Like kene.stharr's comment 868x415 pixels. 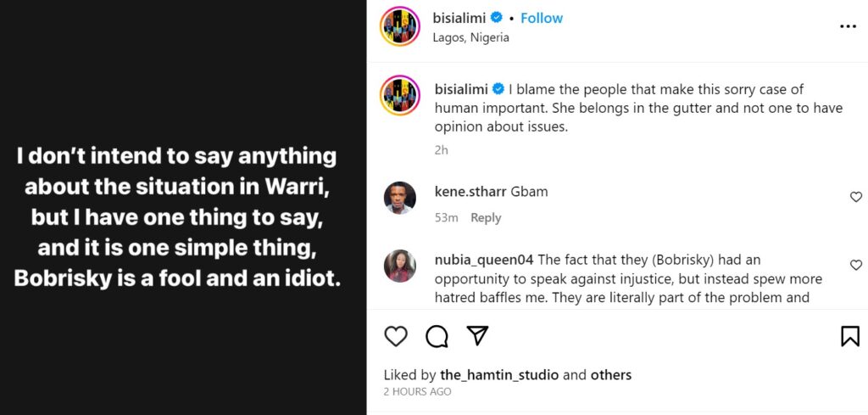coord(855,197)
